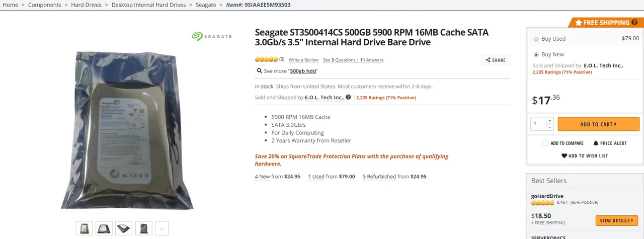The height and width of the screenshot is (239, 644).
Task: Open goHardDrive best seller link
Action: [547, 196]
